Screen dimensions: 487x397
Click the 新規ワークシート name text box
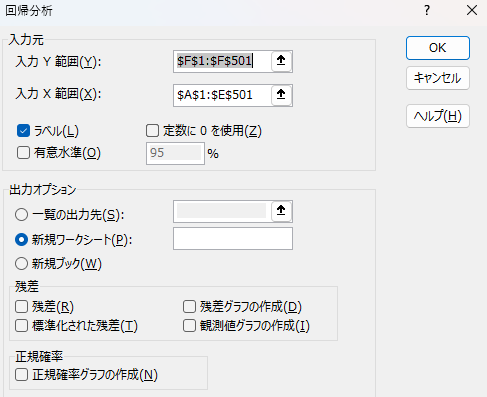[233, 239]
